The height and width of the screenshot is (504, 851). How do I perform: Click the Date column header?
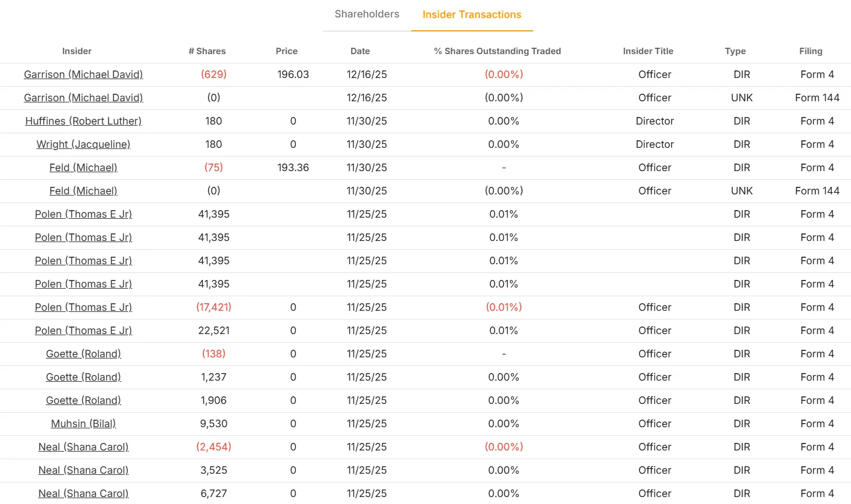(x=360, y=51)
